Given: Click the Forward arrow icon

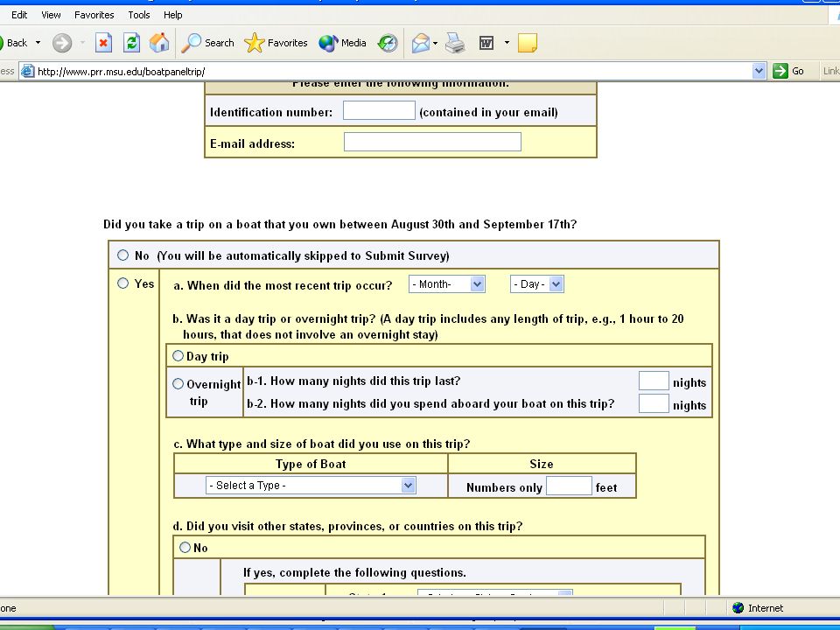Looking at the screenshot, I should (62, 43).
